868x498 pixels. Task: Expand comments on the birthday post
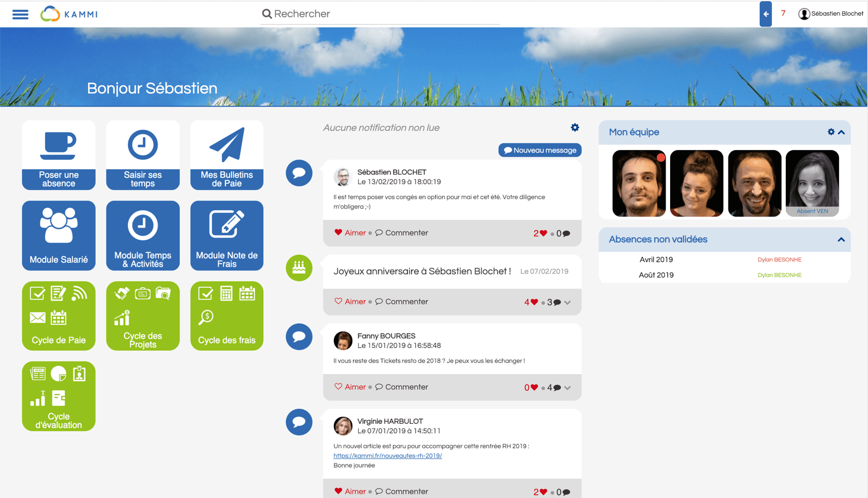click(x=568, y=302)
